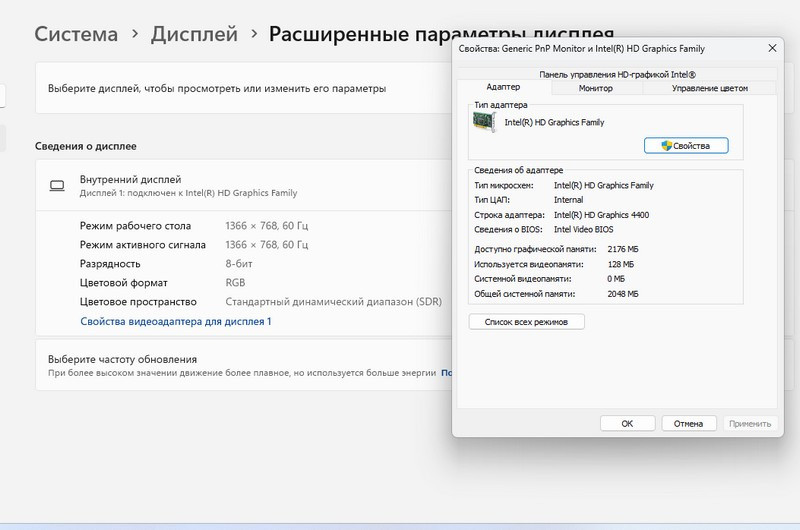800x530 pixels.
Task: Click the Внутренний дисплей heading
Action: [x=131, y=180]
